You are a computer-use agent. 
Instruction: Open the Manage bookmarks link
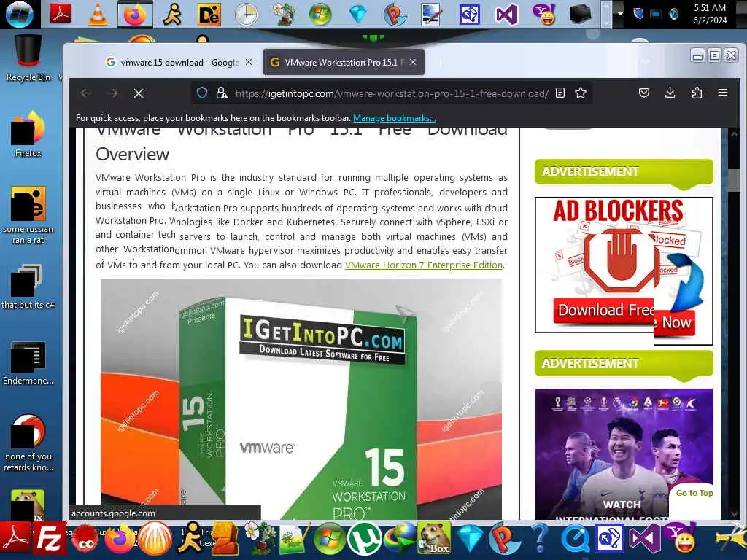tap(395, 118)
